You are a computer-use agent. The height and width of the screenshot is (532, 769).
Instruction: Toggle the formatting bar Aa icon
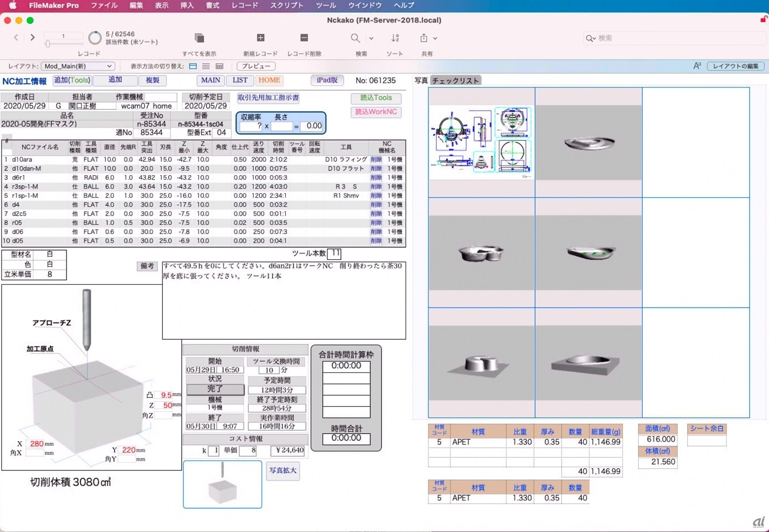[697, 66]
